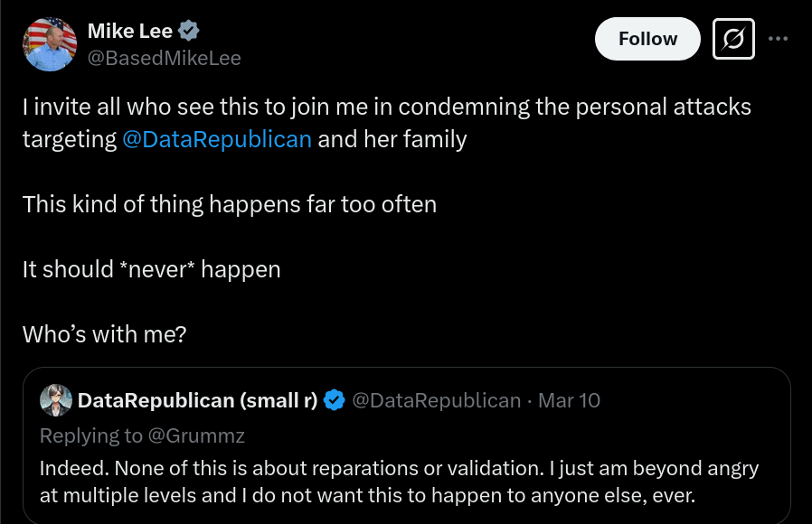The image size is (812, 524).
Task: Click the Grok slash icon button
Action: point(733,39)
